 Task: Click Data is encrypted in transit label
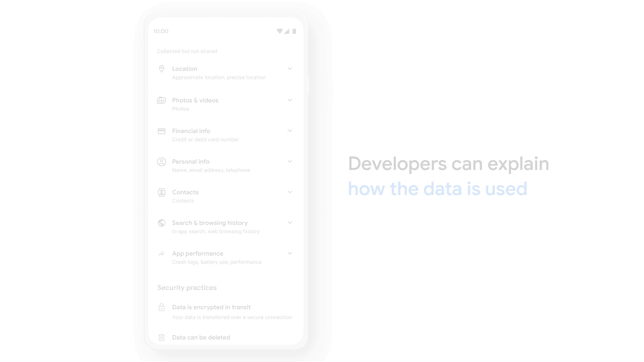211,307
